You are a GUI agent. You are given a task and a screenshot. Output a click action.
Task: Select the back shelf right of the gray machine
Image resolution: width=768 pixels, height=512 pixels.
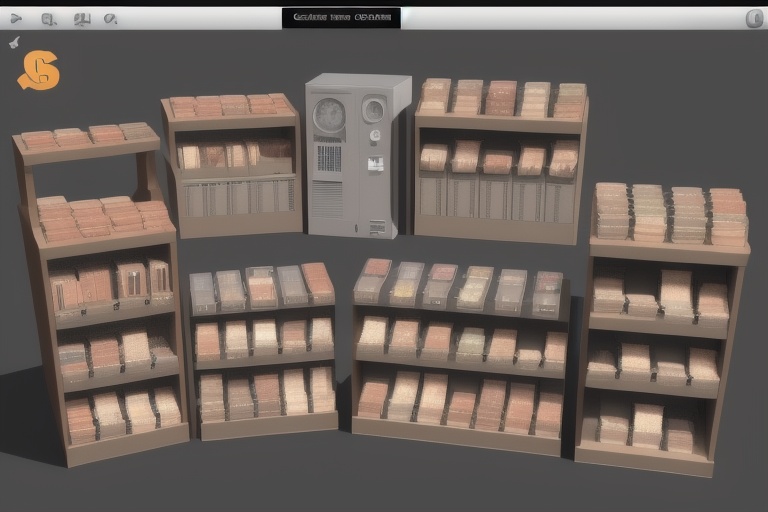click(498, 160)
